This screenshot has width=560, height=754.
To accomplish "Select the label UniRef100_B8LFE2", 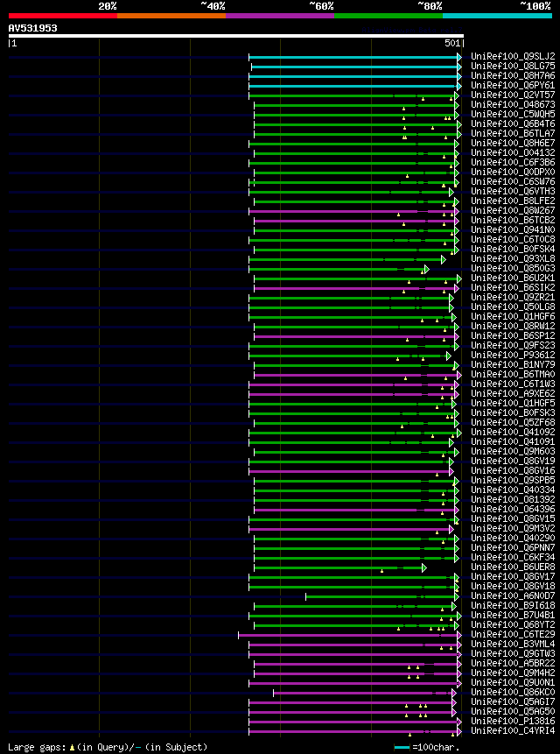I will (513, 201).
